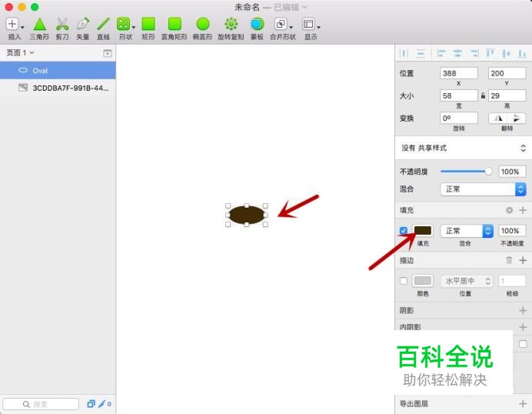Open the shared style dropdown
532x414 pixels.
point(464,148)
